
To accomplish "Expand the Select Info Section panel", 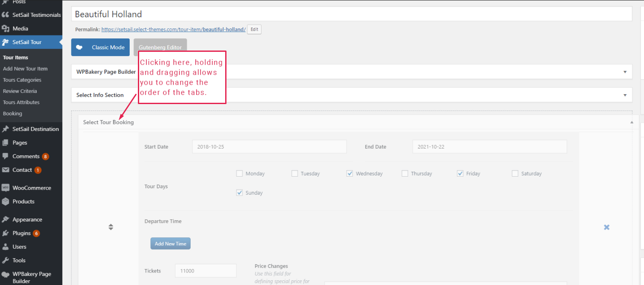I will 625,95.
